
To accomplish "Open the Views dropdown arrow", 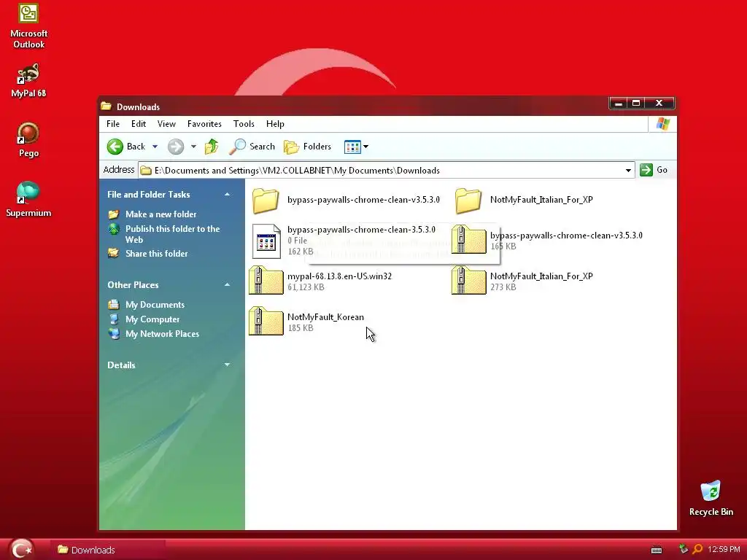I will click(366, 147).
